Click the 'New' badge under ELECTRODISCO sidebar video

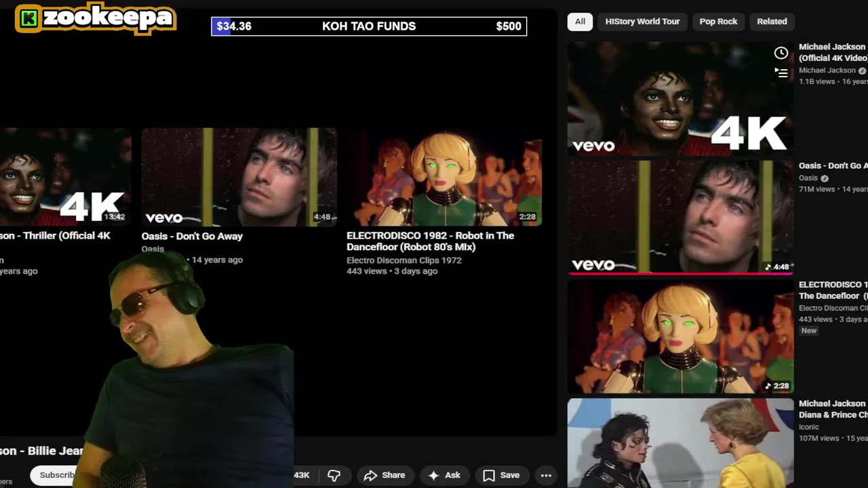(x=809, y=331)
